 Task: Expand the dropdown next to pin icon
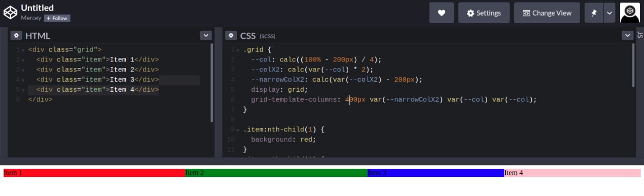609,13
